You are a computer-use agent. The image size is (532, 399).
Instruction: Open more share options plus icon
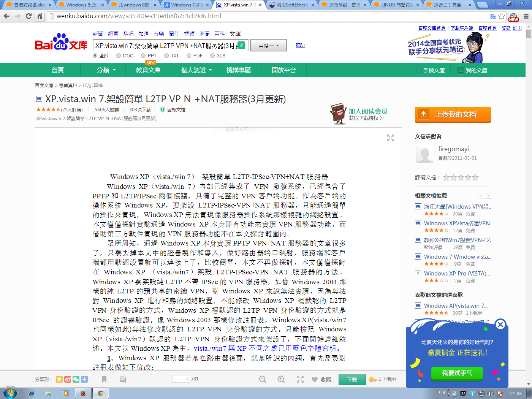point(84,379)
